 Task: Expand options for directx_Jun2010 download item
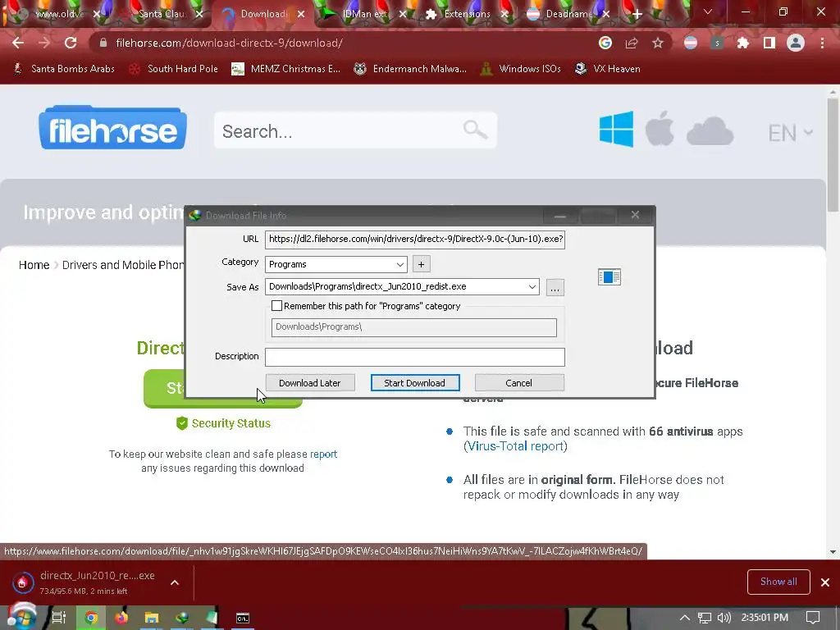pos(175,582)
